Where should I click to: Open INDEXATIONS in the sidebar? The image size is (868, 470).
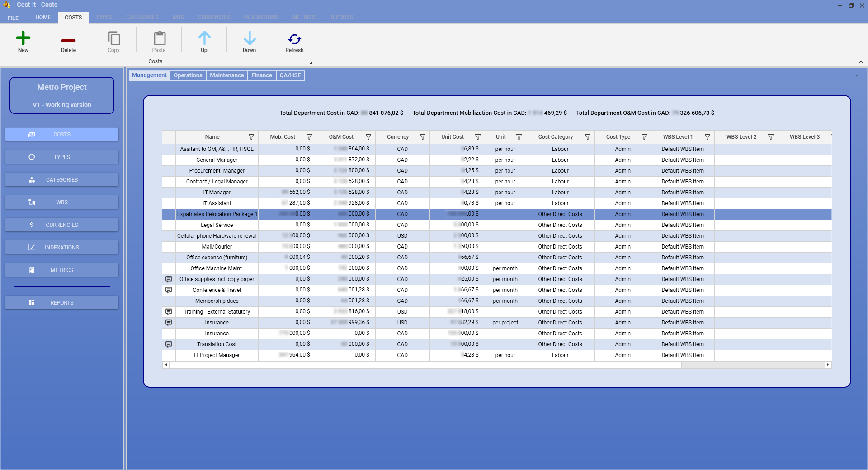point(62,248)
